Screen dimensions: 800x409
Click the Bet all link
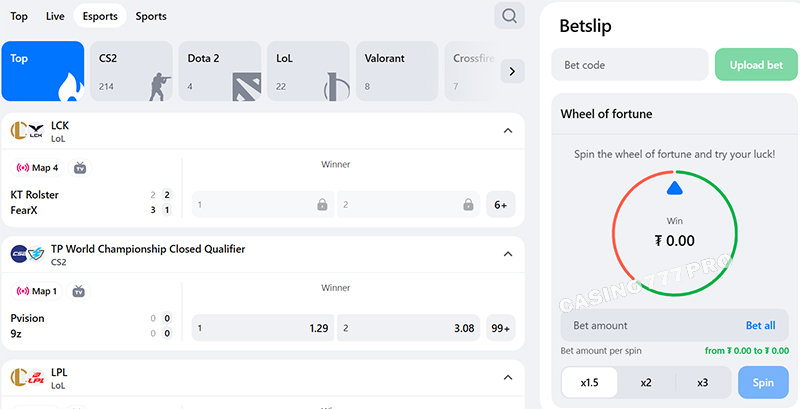(760, 325)
